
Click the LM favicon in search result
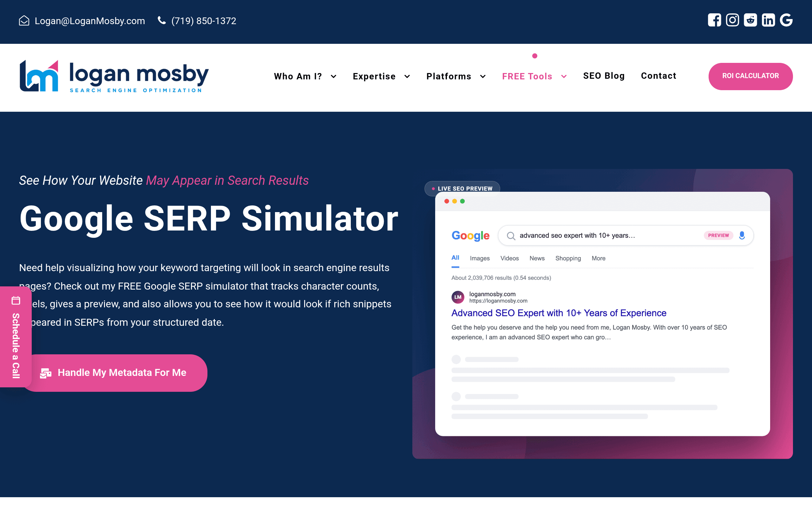pos(458,297)
